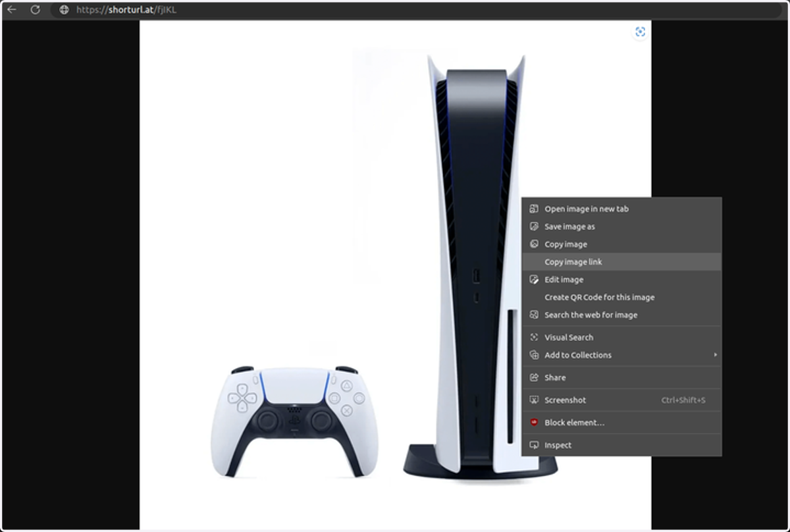Image resolution: width=790 pixels, height=532 pixels.
Task: Click the Inspect icon in menu
Action: pyautogui.click(x=534, y=445)
